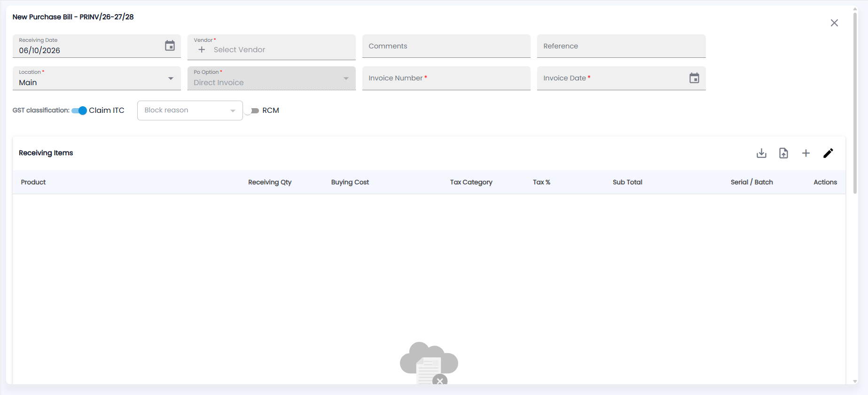Open the Receiving Date calendar picker
Image resolution: width=868 pixels, height=395 pixels.
170,46
